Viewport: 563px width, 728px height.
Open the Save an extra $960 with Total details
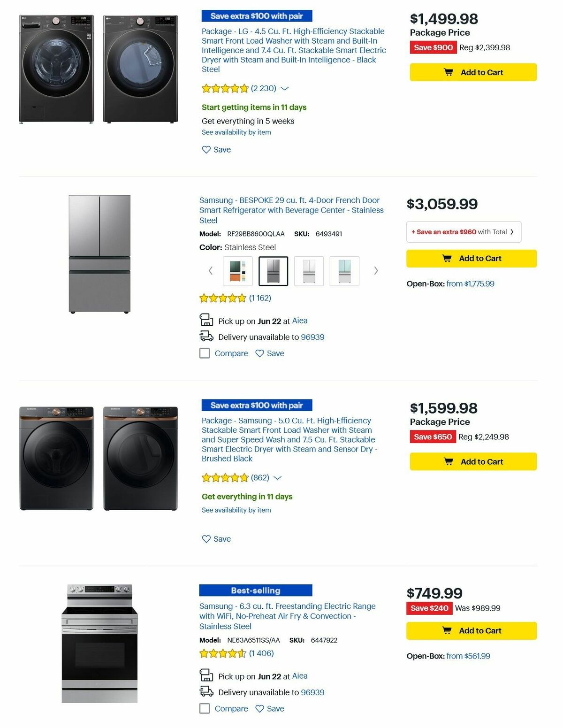click(x=462, y=232)
